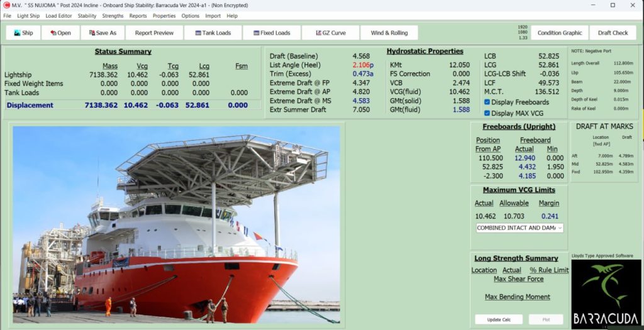Open the Condition Graphic view

[x=559, y=33]
